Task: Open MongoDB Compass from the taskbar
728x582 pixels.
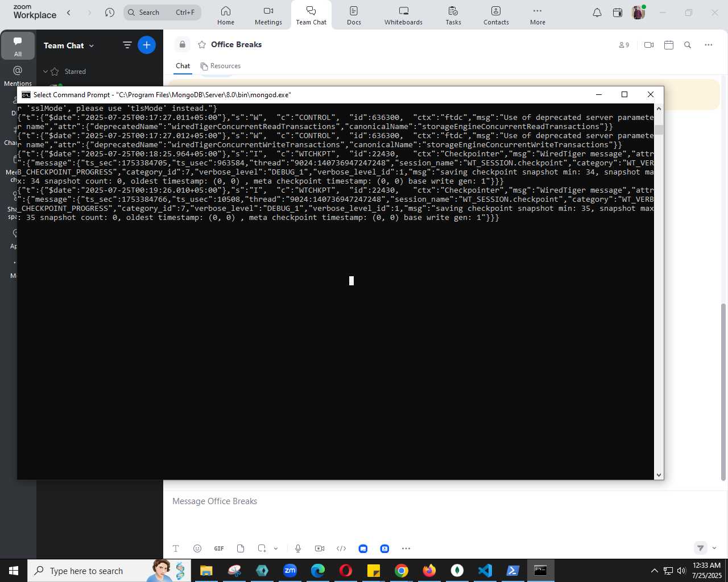Action: pos(457,571)
